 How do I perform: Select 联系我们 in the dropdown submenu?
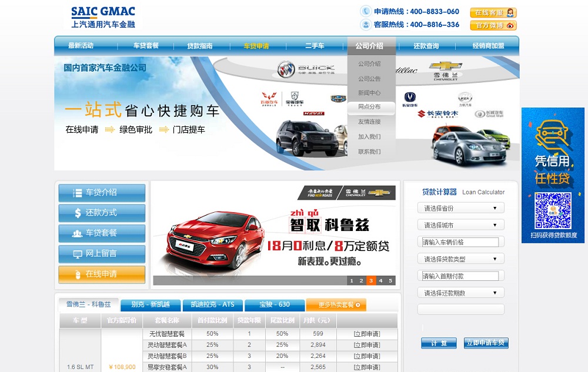[369, 152]
